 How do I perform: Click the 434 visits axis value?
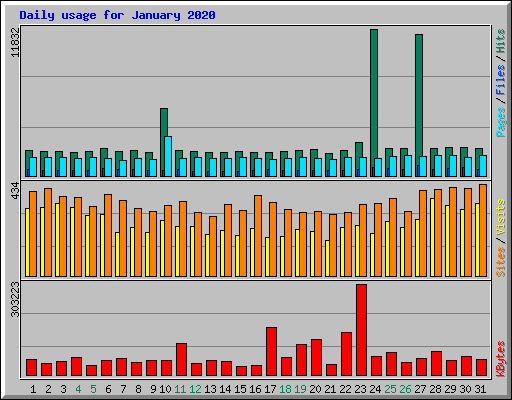(15, 191)
